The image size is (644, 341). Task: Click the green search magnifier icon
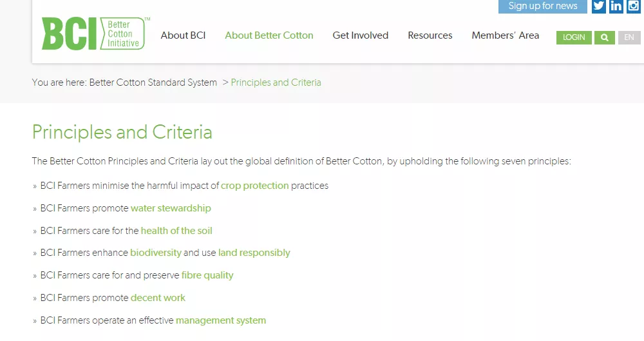pos(604,37)
